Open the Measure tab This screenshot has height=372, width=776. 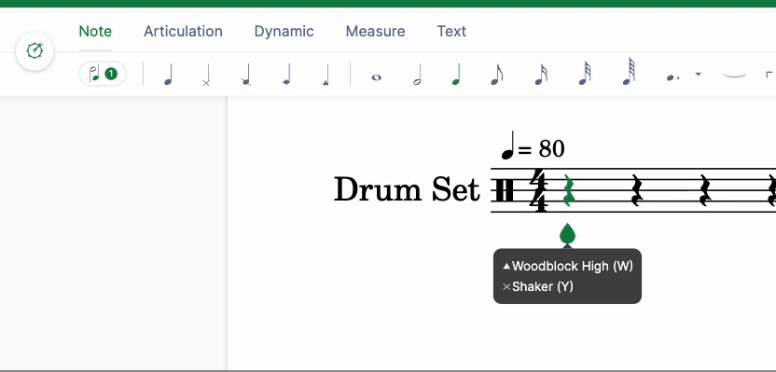(x=375, y=31)
